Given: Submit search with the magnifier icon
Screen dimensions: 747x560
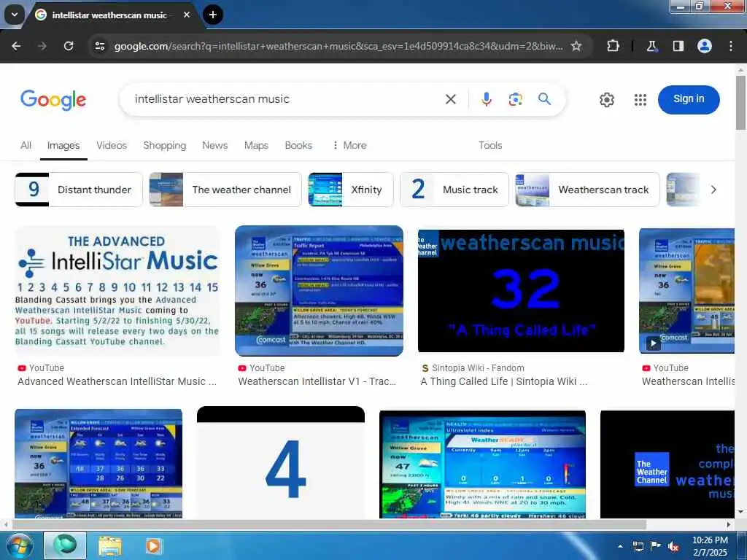Looking at the screenshot, I should 544,99.
